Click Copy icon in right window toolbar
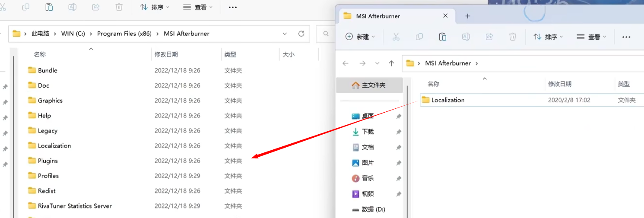This screenshot has width=644, height=218. click(419, 37)
